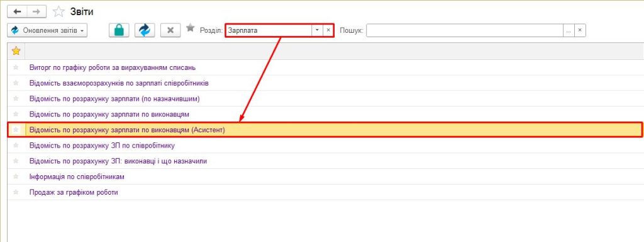The width and height of the screenshot is (644, 242).
Task: Click the gray X toolbar button
Action: point(170,30)
